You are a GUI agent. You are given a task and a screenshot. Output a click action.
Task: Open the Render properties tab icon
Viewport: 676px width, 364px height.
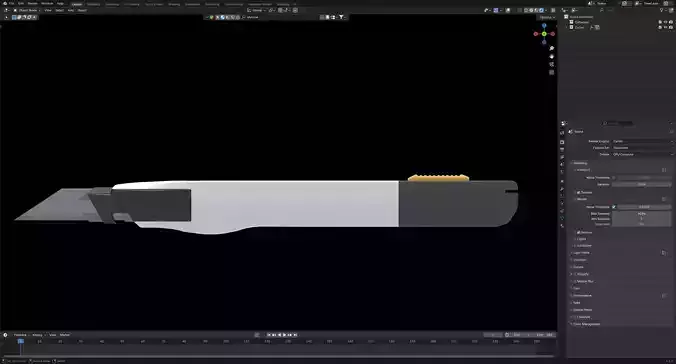click(x=562, y=142)
